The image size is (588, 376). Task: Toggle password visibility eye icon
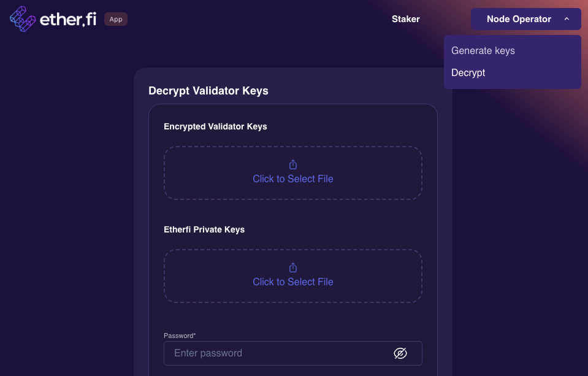click(x=400, y=353)
